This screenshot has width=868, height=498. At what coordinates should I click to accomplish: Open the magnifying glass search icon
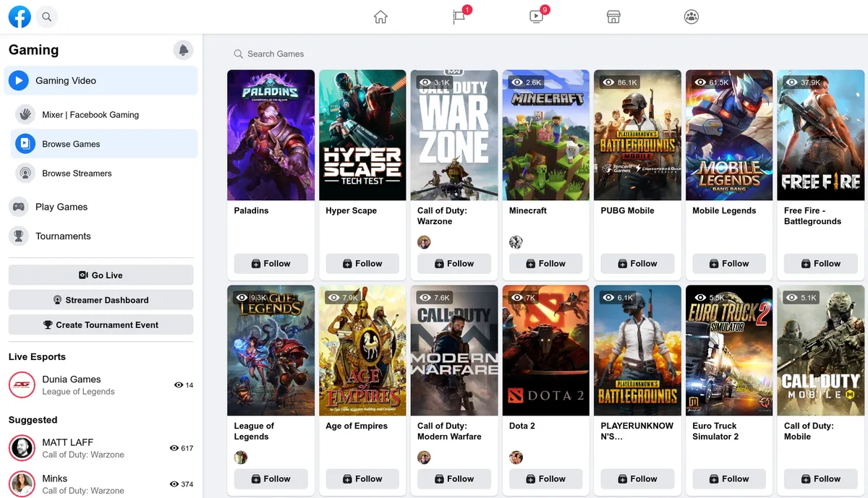46,16
